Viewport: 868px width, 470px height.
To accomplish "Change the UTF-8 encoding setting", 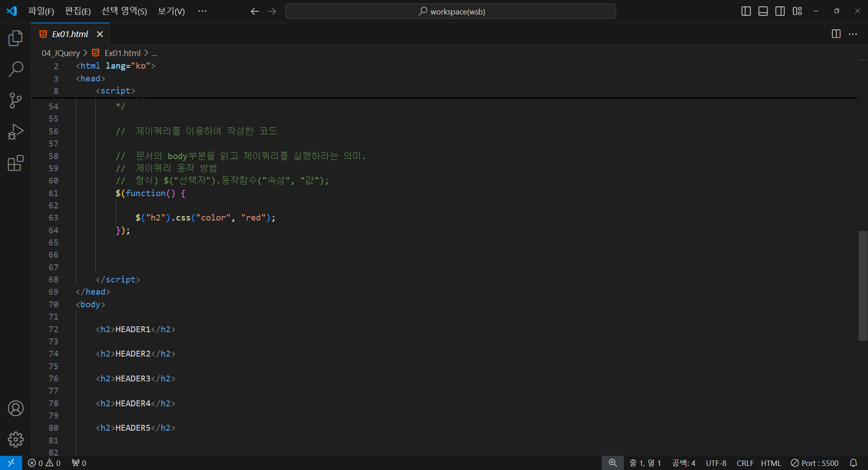I will coord(716,463).
